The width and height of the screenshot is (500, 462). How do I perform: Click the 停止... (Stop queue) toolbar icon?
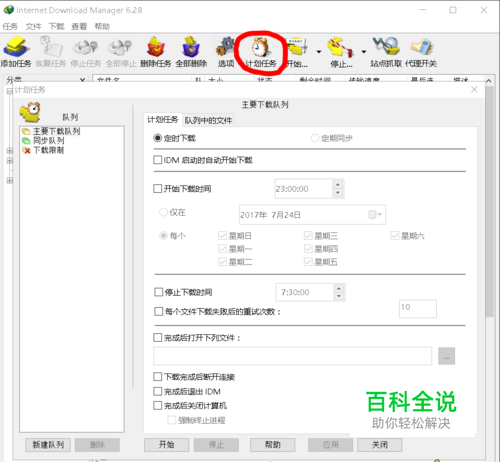(x=341, y=52)
